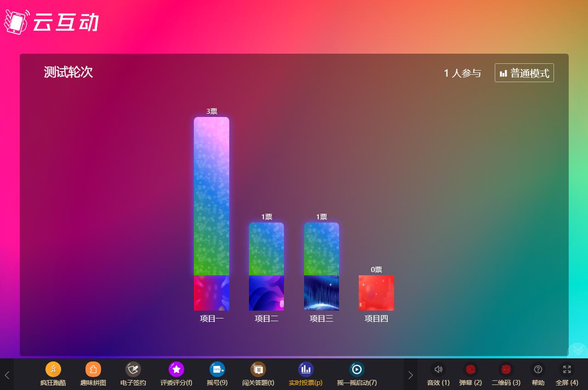Select the 评委评分 star icon
Image resolution: width=588 pixels, height=390 pixels.
click(176, 369)
